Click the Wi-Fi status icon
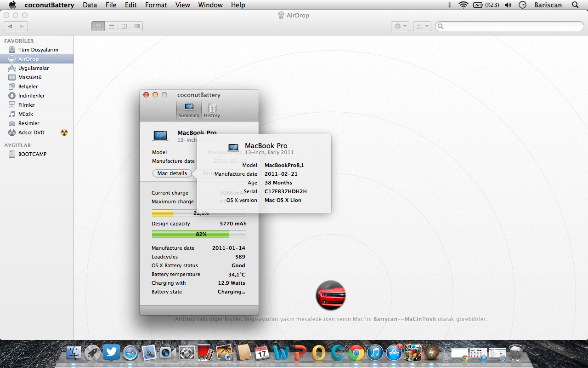588x368 pixels. [x=463, y=5]
